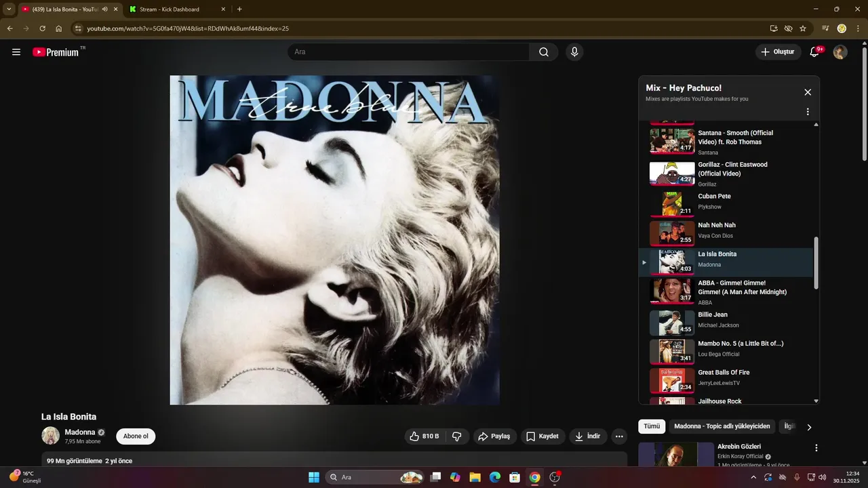The width and height of the screenshot is (868, 488).
Task: Click the YouTube search input field
Action: 409,52
